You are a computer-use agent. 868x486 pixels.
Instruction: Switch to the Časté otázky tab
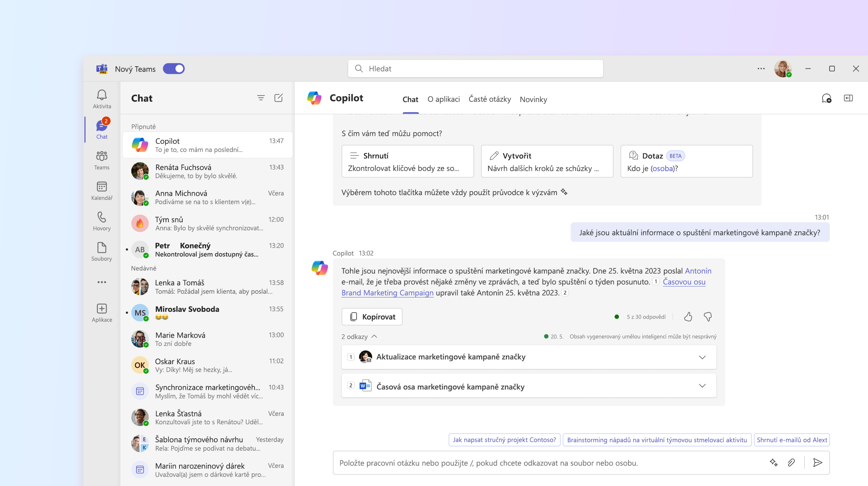(x=490, y=99)
